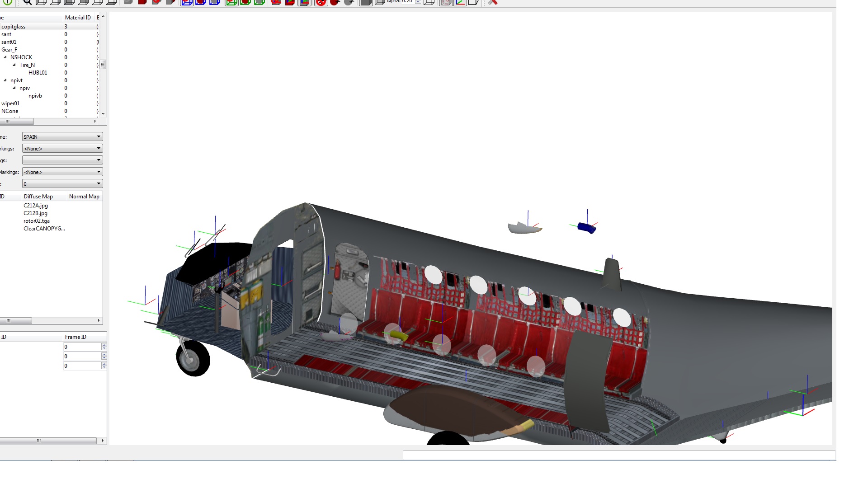The image size is (868, 488).
Task: Click the second Frame ID input field
Action: (82, 357)
